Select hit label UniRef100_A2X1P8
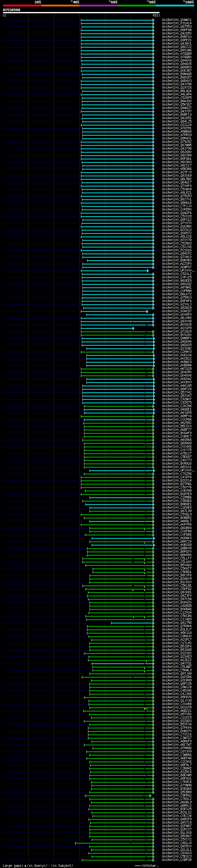 click(x=176, y=328)
